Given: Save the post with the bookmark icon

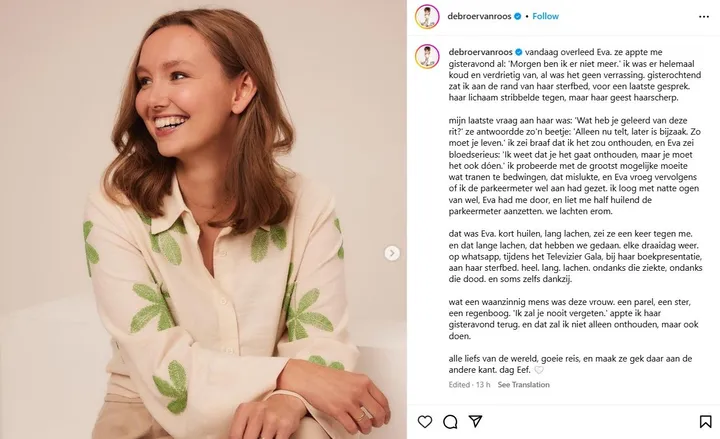Looking at the screenshot, I should click(703, 421).
